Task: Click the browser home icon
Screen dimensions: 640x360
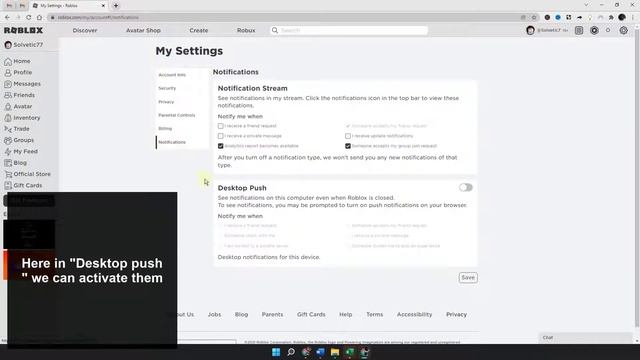Action: point(39,18)
